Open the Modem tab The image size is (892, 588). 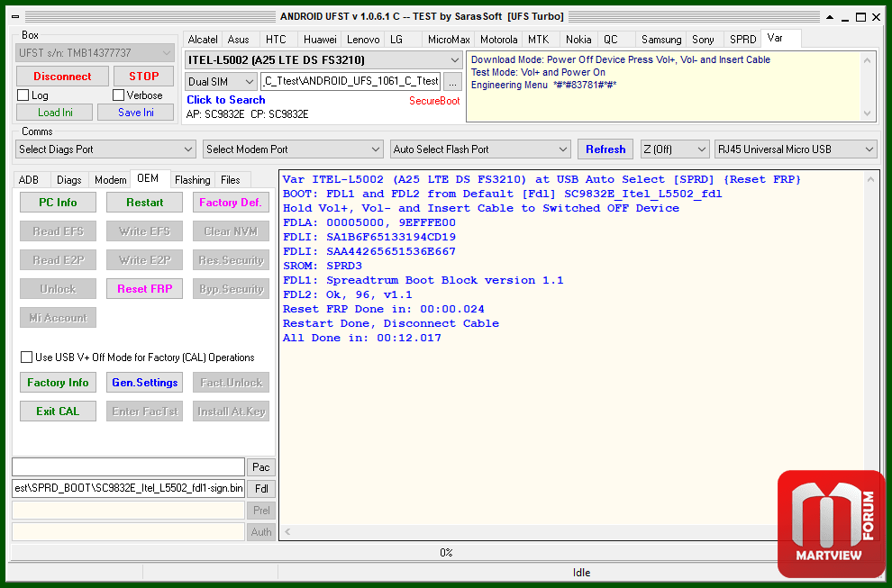(x=110, y=180)
